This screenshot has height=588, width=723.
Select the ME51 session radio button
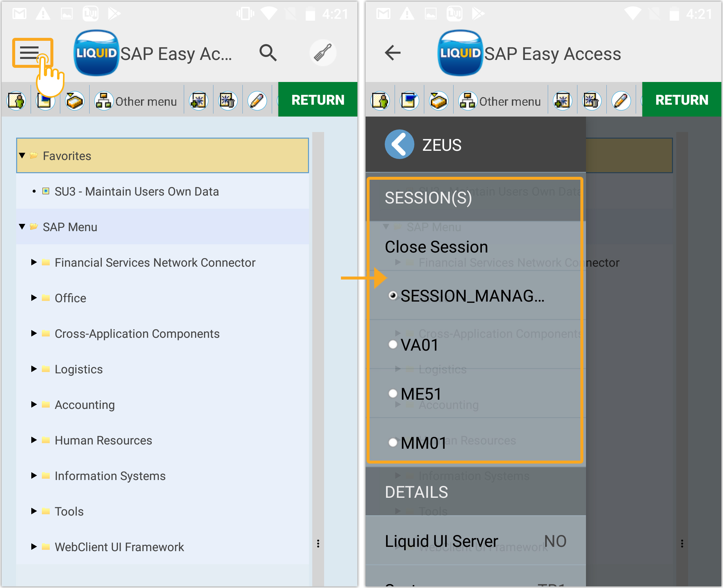tap(393, 393)
